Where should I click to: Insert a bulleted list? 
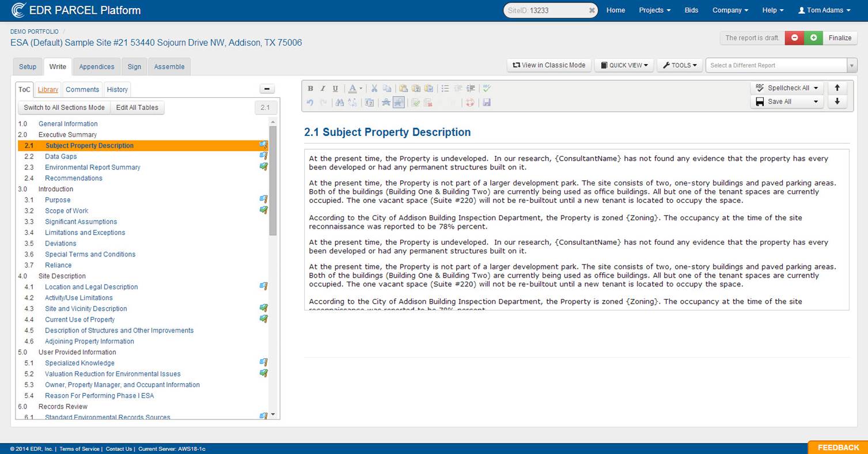coord(445,89)
